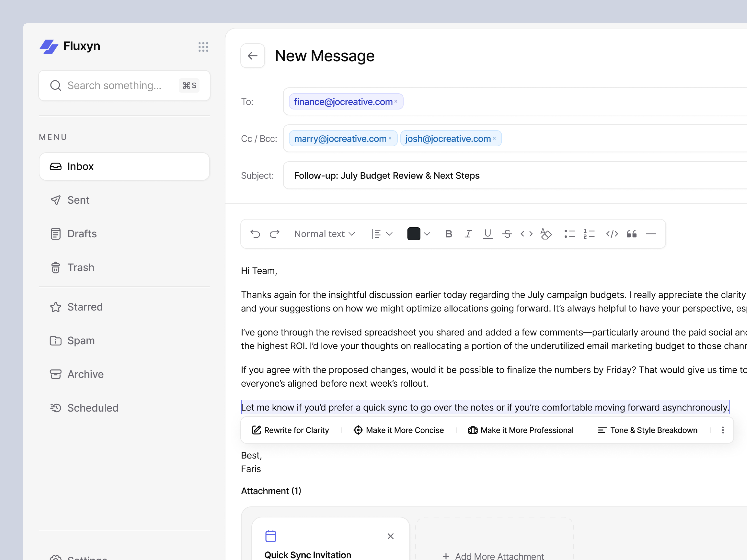Insert a bulleted list
This screenshot has height=560, width=747.
[x=570, y=234]
